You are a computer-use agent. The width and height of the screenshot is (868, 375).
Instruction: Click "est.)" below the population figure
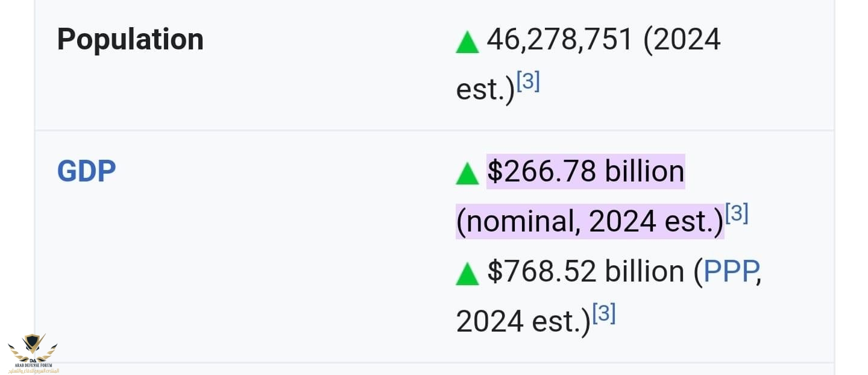tap(485, 90)
